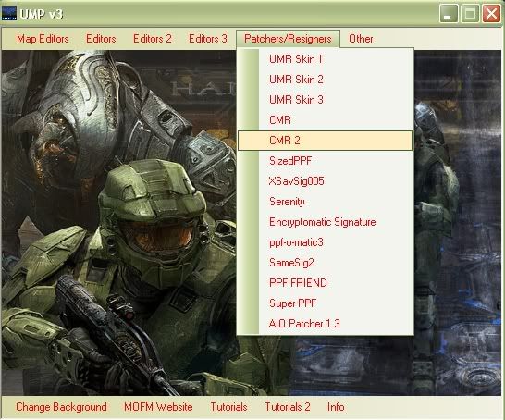Show the Info section

[x=336, y=407]
